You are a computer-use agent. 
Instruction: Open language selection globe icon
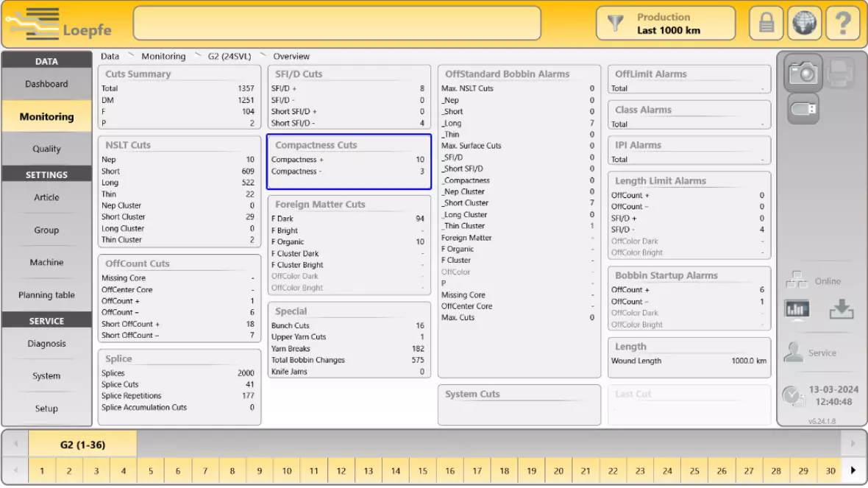pyautogui.click(x=805, y=24)
